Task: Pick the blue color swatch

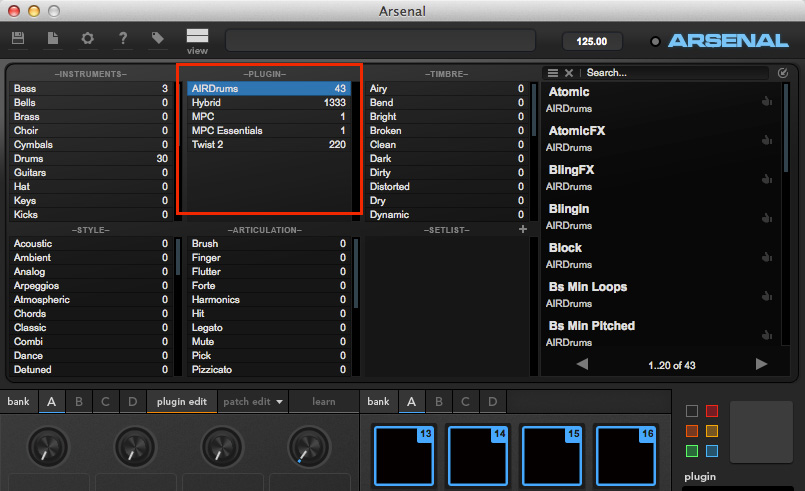Action: 712,451
